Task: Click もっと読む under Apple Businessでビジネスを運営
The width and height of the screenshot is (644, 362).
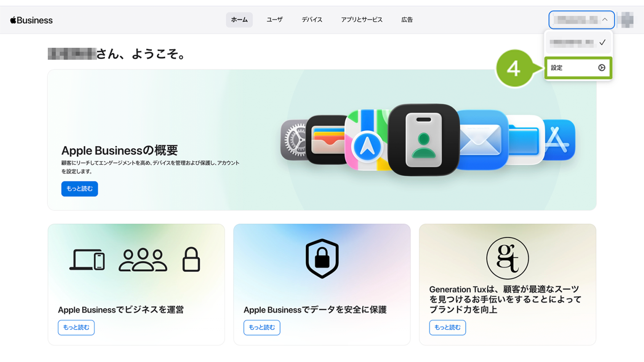Action: [x=76, y=327]
